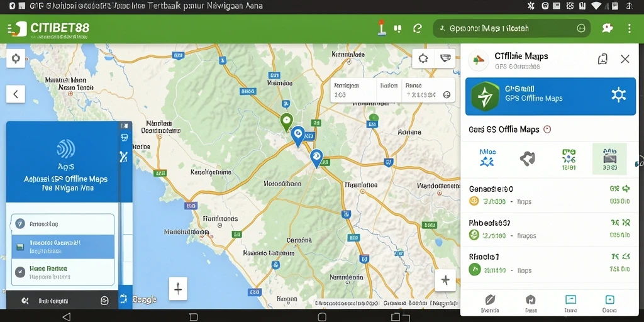Image resolution: width=644 pixels, height=322 pixels.
Task: Click the Bluetooth icon in status bar
Action: [x=531, y=6]
